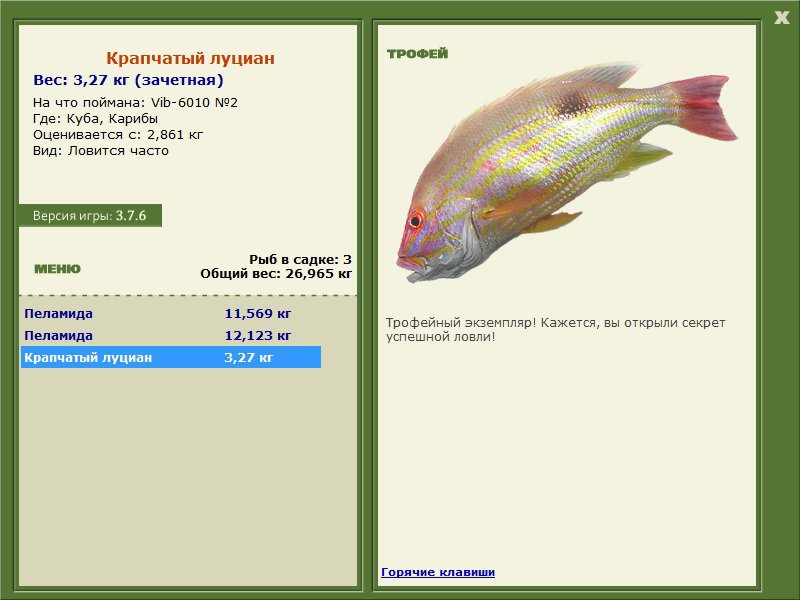Close the trophy window with X

pyautogui.click(x=781, y=18)
